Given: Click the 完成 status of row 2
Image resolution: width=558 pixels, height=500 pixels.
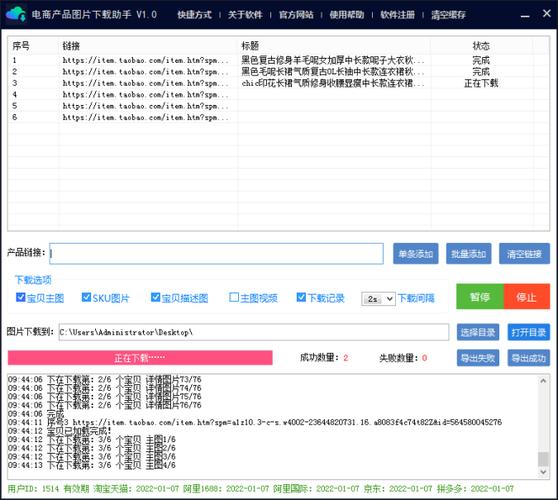Looking at the screenshot, I should pos(481,72).
